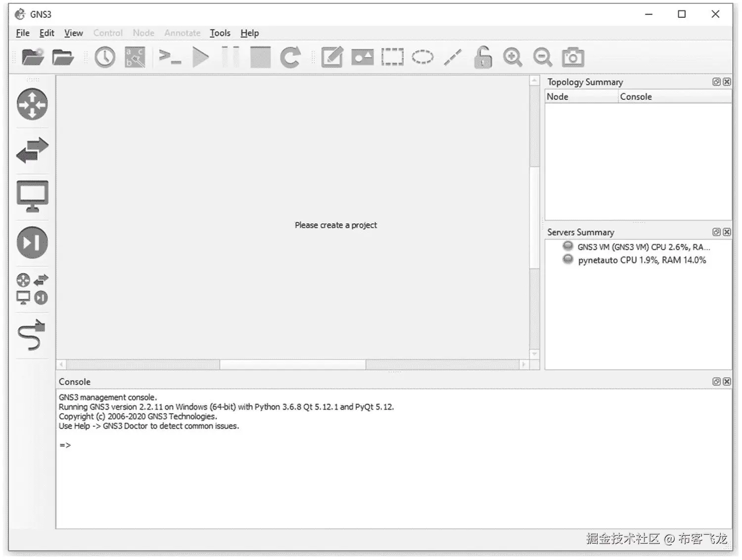This screenshot has width=742, height=560.
Task: Click the 'Please create a project' text
Action: click(336, 225)
